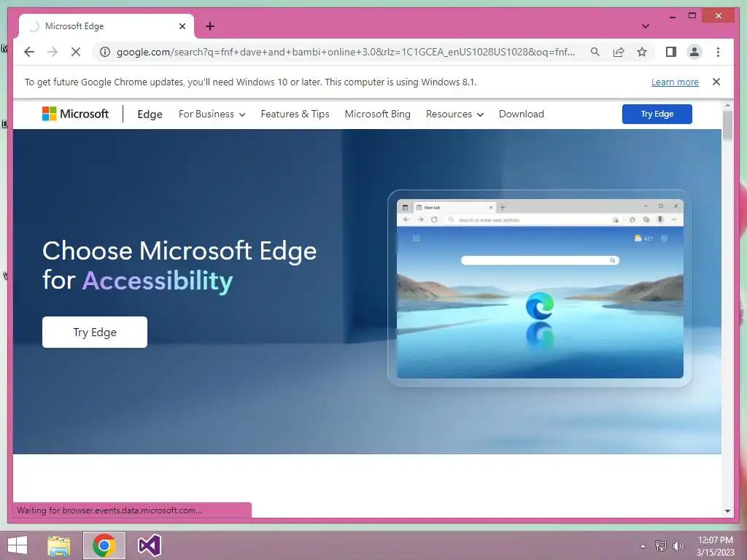The width and height of the screenshot is (747, 560).
Task: Open Chrome three-dot menu
Action: [x=718, y=52]
